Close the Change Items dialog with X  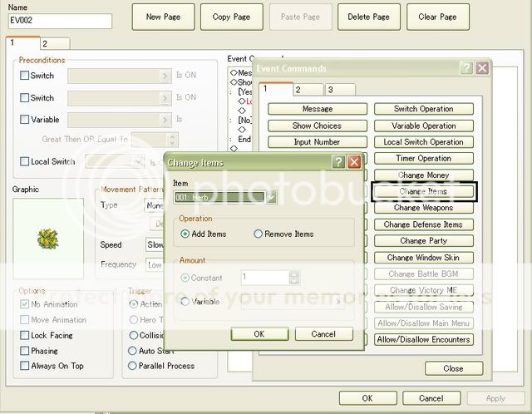tap(353, 162)
